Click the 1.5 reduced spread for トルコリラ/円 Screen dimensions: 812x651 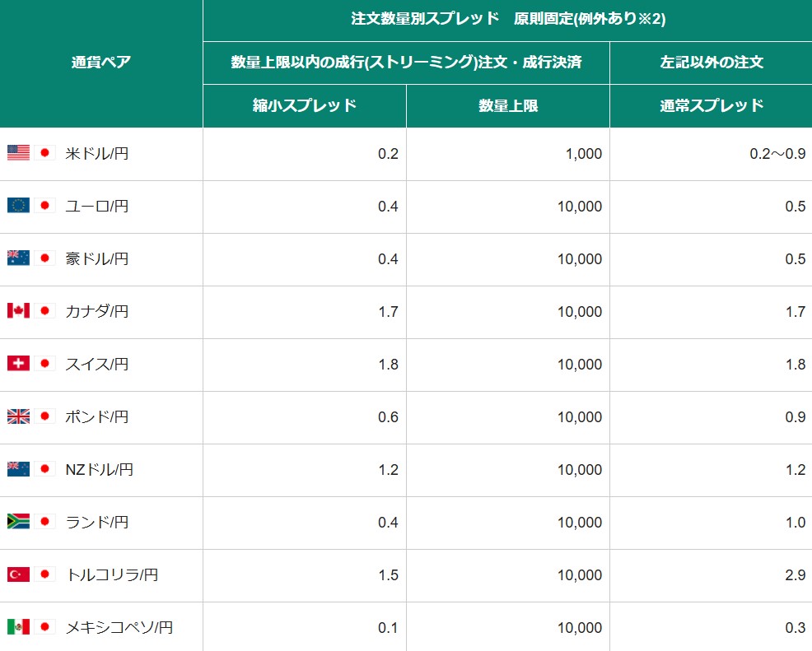click(x=389, y=575)
